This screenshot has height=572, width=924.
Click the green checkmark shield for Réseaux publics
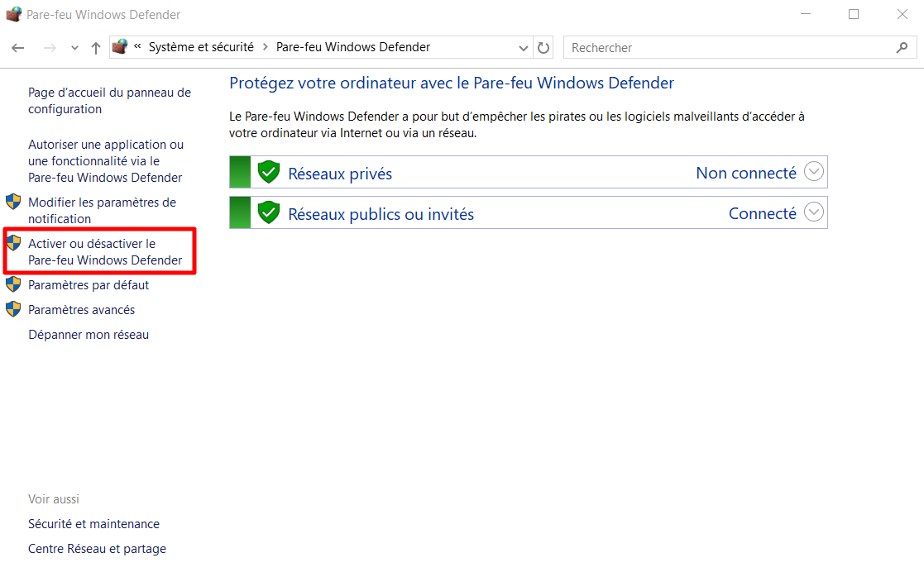(268, 212)
